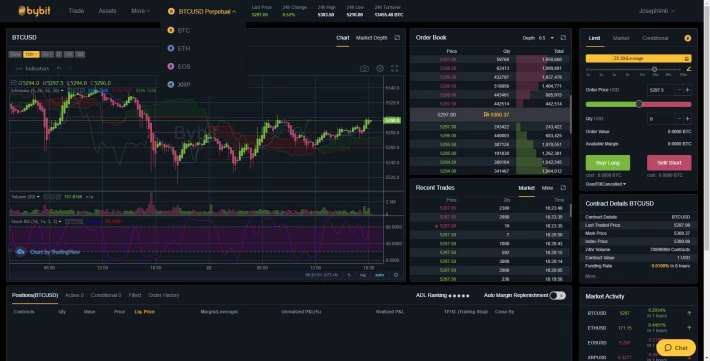Edit leverage with the pencil icon
The height and width of the screenshot is (361, 710).
click(689, 69)
